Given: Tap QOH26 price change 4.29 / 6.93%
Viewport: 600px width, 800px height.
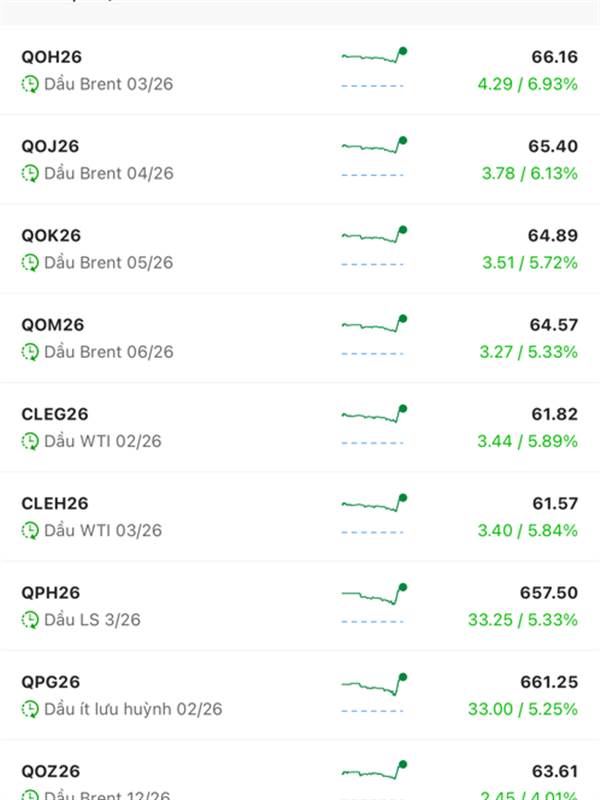Looking at the screenshot, I should pos(527,84).
